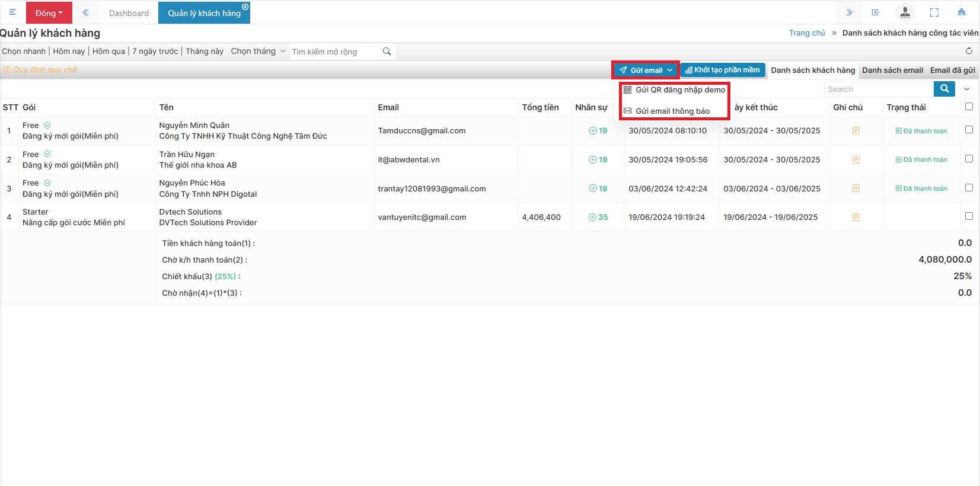Click the 25% discount link text
The width and height of the screenshot is (980, 486).
(x=225, y=276)
